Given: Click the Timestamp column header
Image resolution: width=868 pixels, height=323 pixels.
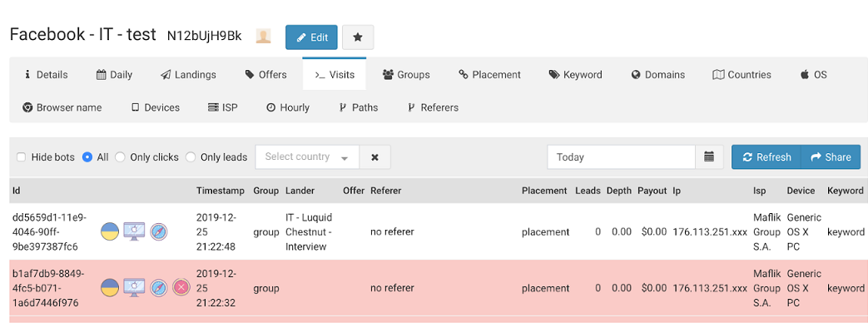Looking at the screenshot, I should click(221, 191).
